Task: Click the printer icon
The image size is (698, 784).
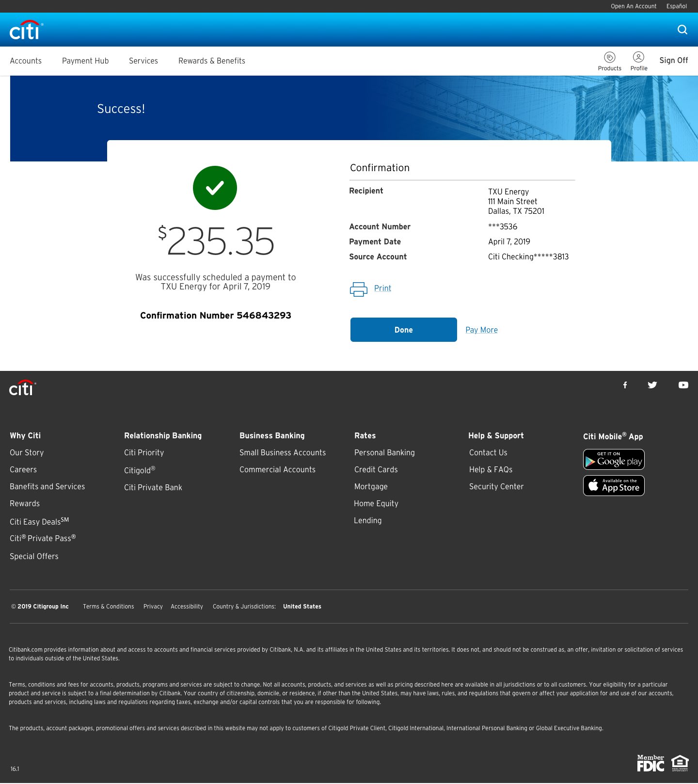Action: pyautogui.click(x=359, y=289)
